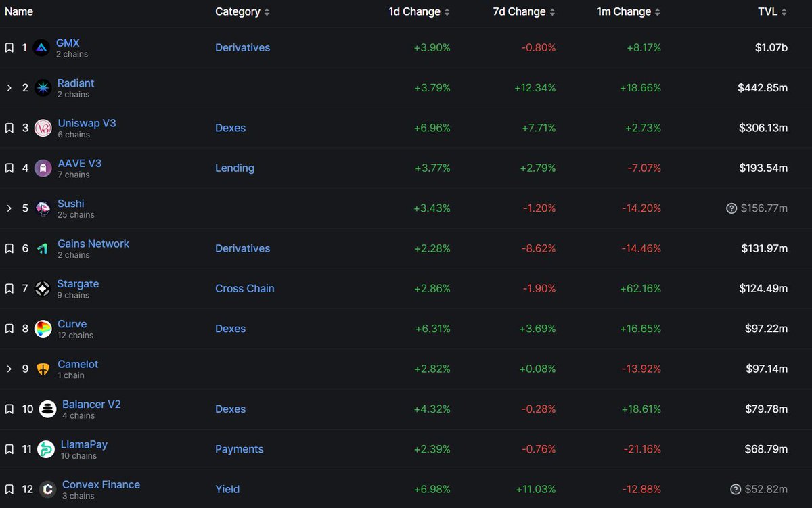Select Radiant TVL value $442.85m

[x=763, y=88]
